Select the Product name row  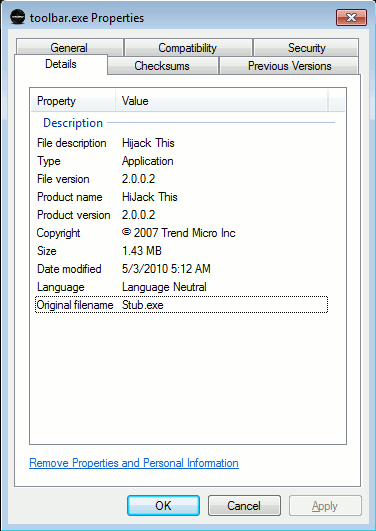coord(182,197)
